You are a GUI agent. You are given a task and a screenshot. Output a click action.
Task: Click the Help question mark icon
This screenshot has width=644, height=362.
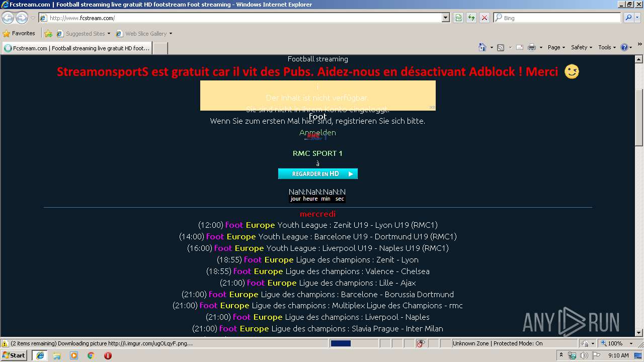[624, 47]
